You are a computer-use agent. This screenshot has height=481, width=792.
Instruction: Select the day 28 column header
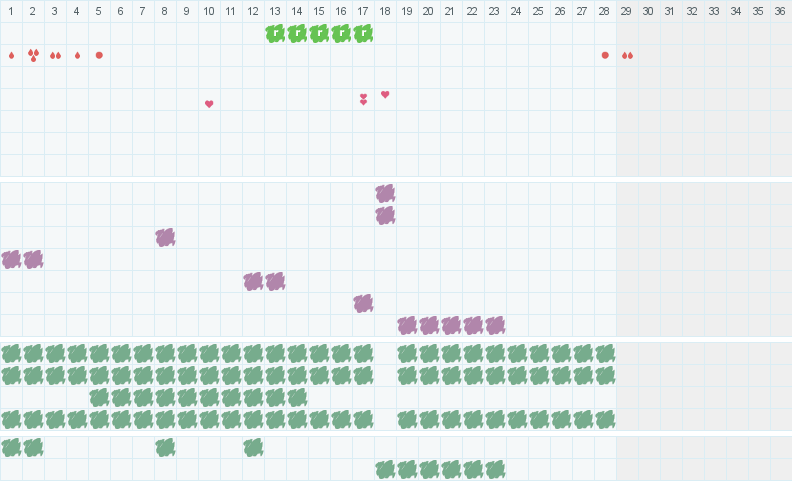tap(605, 11)
